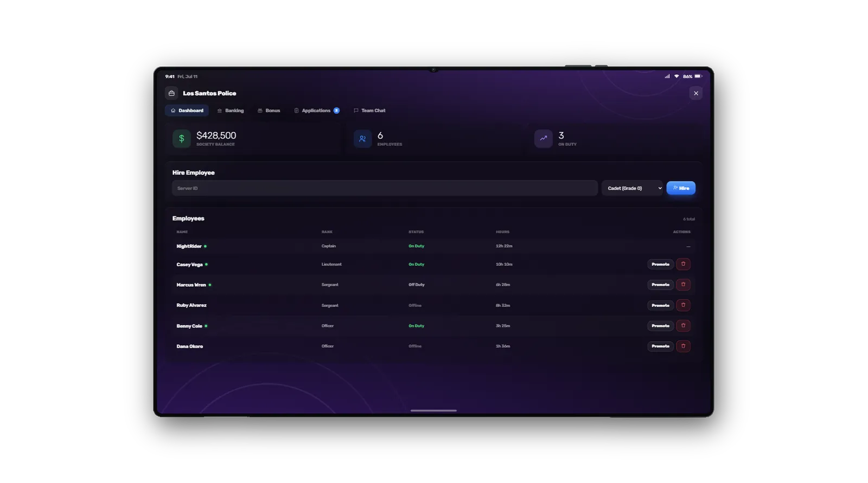
Task: Click the STATUS column header
Action: pos(416,232)
